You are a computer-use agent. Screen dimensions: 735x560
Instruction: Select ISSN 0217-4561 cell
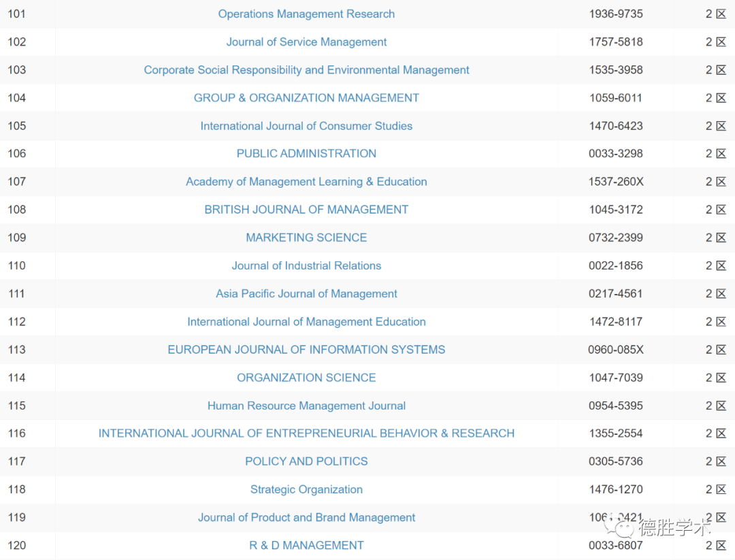(615, 294)
